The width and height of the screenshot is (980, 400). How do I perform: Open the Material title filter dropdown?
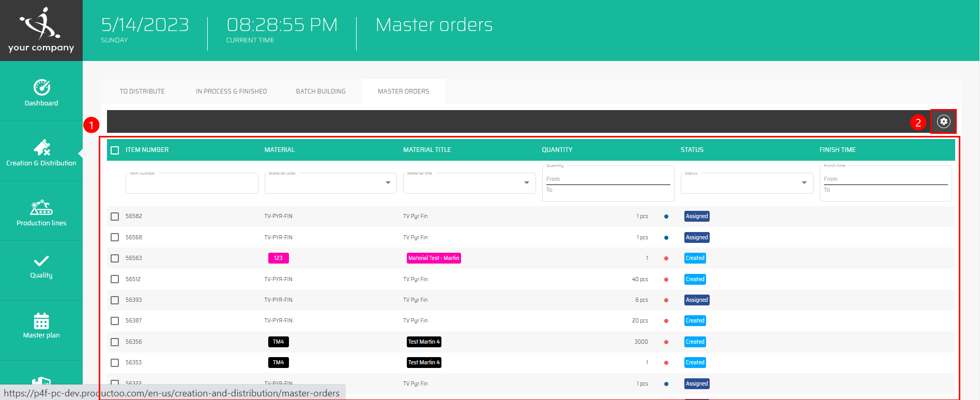pos(526,183)
